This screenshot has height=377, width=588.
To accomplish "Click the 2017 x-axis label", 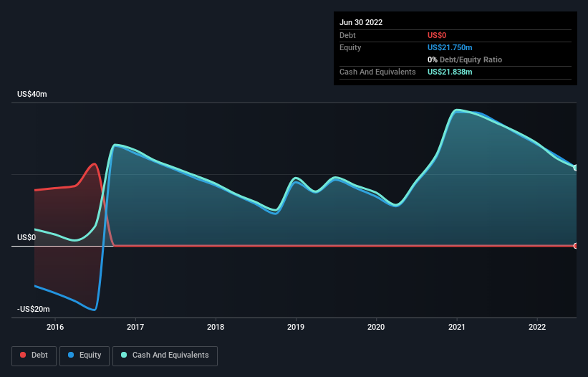I will (x=135, y=327).
